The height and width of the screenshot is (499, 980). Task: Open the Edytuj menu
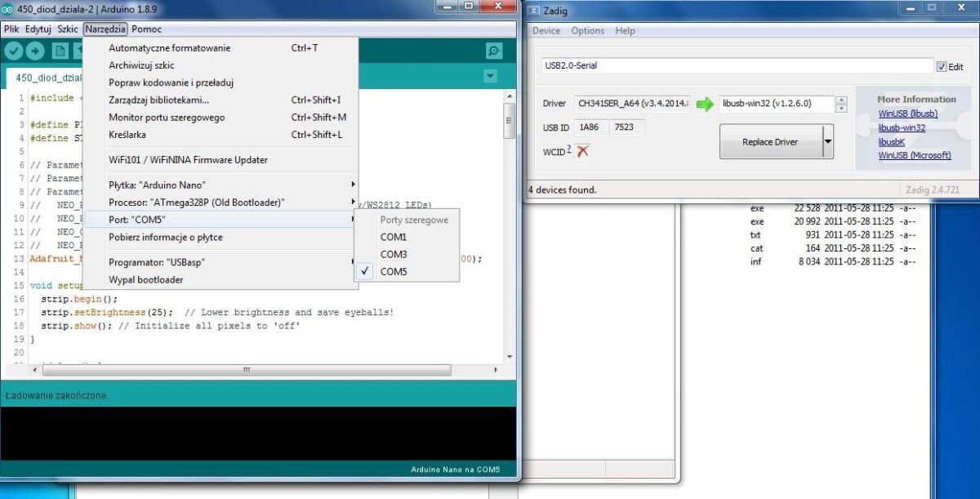point(38,29)
